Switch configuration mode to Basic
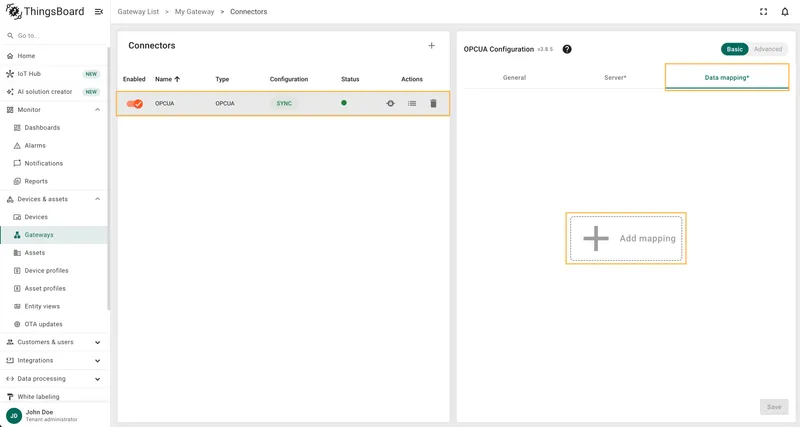Screen dimensions: 800x427 coord(734,49)
